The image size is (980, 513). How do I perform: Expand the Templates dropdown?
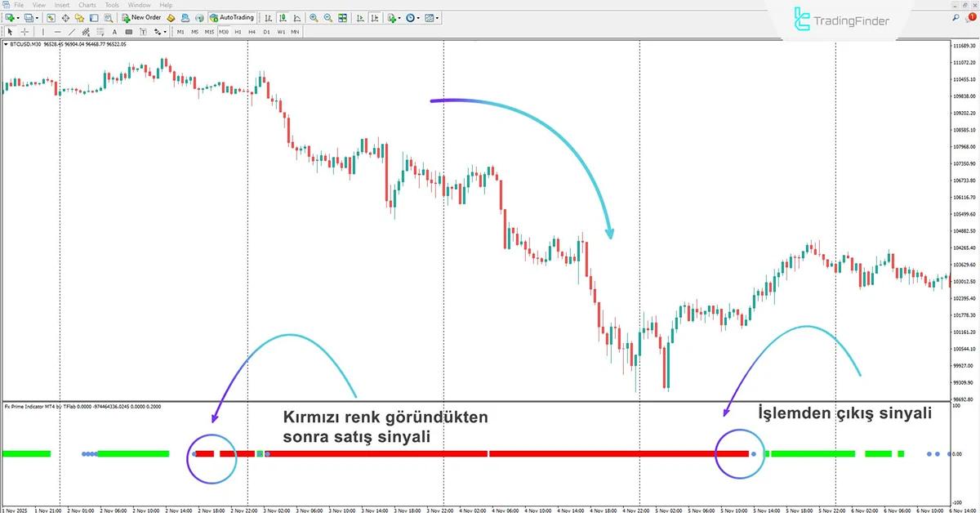(436, 17)
